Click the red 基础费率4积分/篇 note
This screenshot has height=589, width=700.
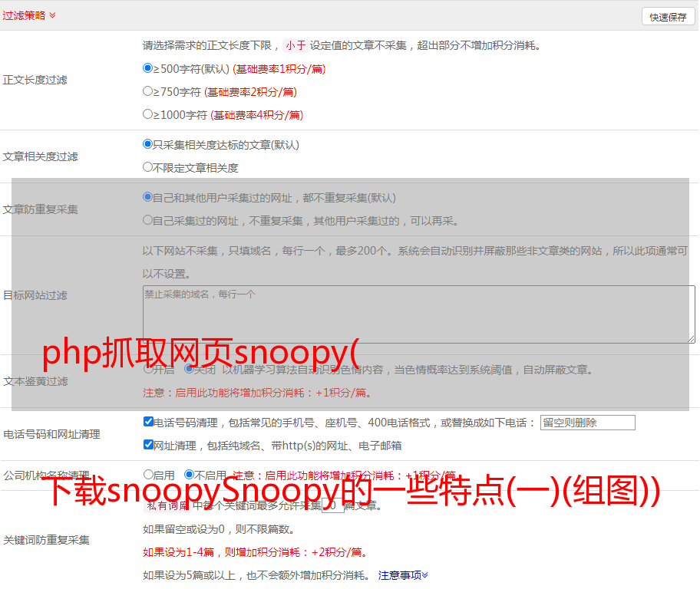coord(256,115)
